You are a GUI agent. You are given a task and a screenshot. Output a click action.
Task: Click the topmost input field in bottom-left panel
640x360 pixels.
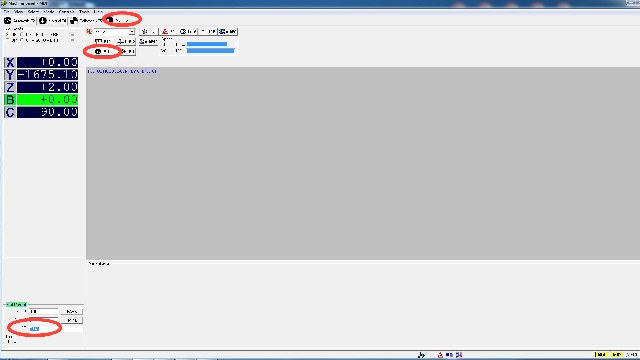44,311
